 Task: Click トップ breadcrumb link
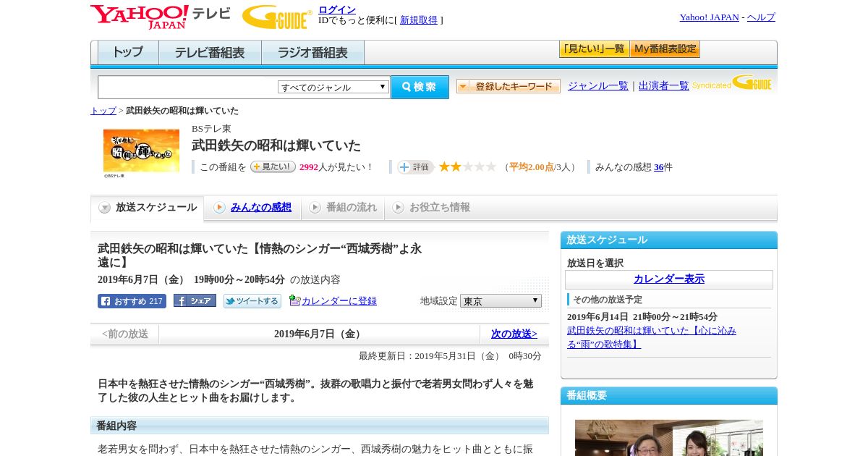coord(103,111)
